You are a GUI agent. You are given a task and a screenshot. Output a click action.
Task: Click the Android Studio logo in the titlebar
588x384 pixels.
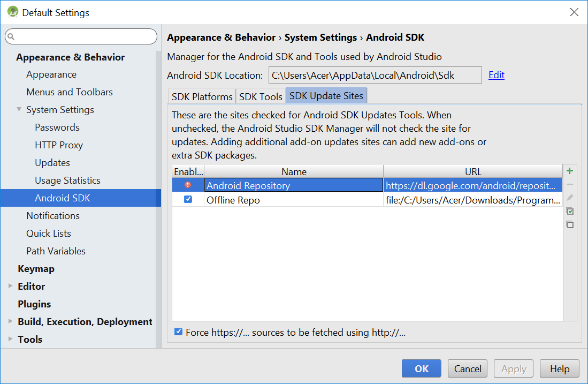12,11
